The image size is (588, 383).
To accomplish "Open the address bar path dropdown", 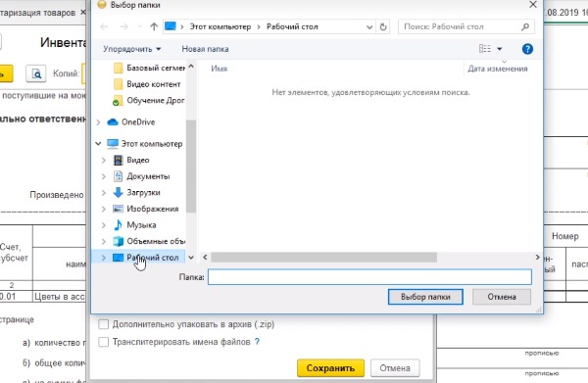I will (369, 27).
